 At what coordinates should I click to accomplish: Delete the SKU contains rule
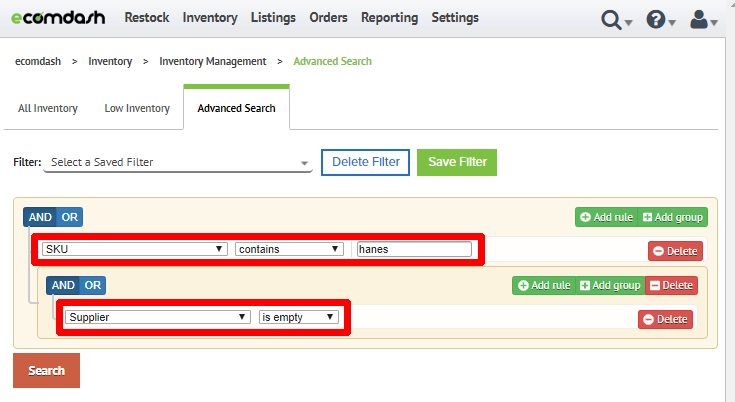[x=675, y=251]
